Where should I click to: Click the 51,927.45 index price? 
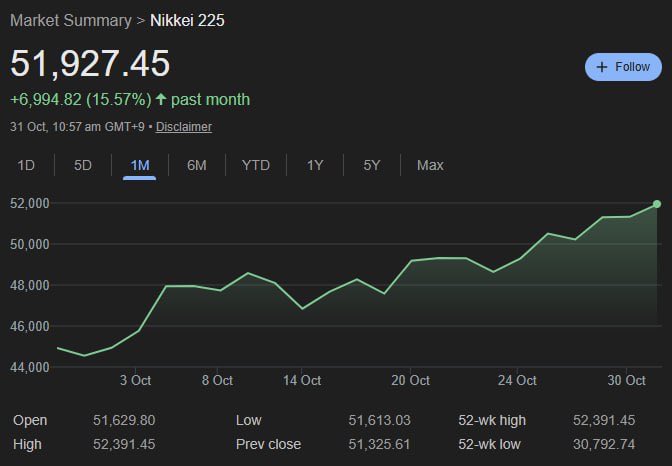click(x=90, y=63)
